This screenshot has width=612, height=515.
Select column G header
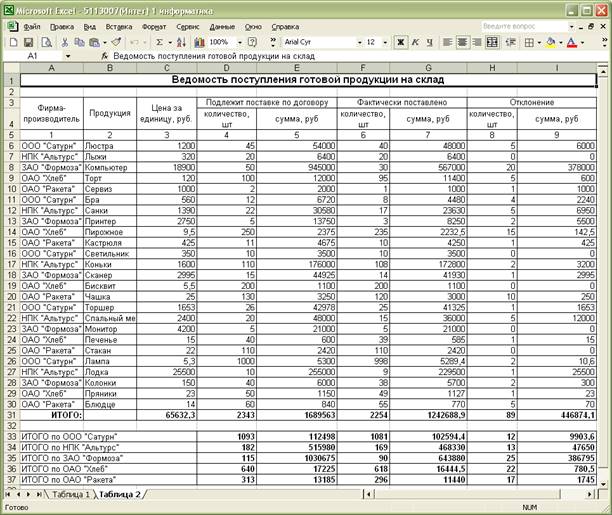point(428,68)
